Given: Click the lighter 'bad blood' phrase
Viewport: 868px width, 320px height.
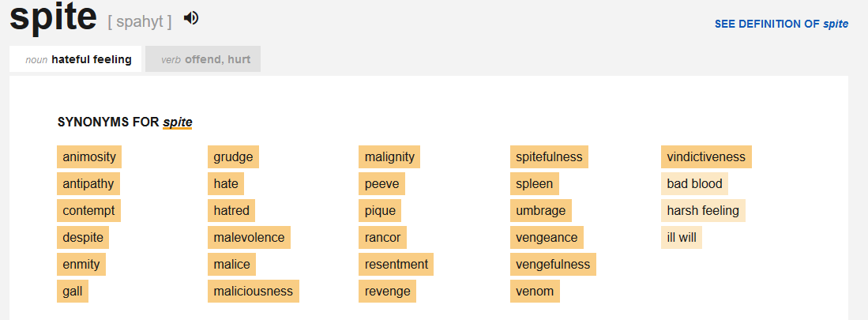Looking at the screenshot, I should point(694,183).
